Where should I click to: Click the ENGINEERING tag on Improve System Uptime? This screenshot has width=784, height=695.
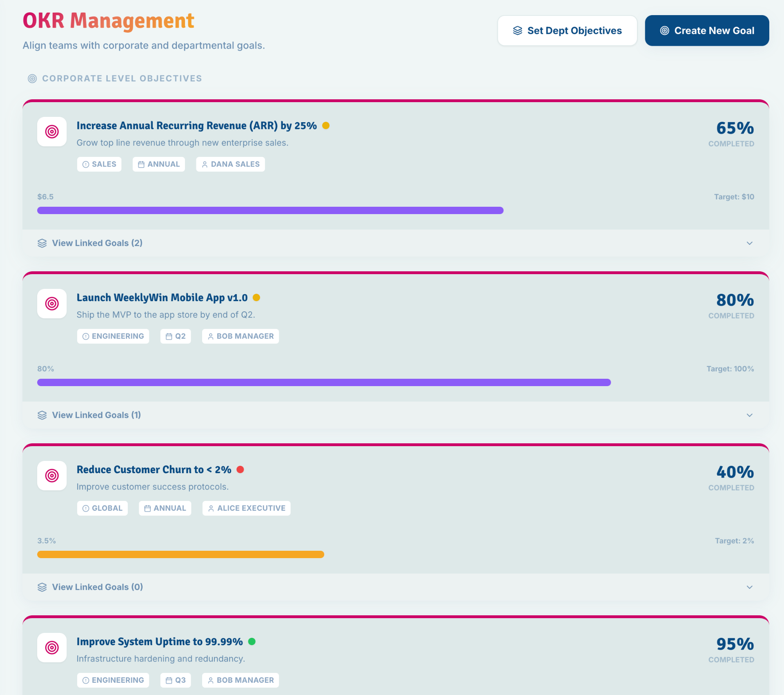point(113,680)
